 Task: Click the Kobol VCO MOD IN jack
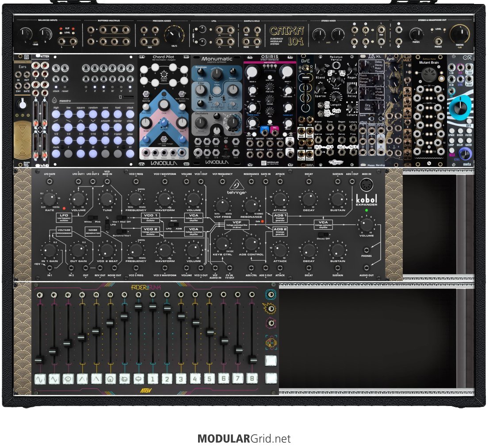[x=107, y=181]
